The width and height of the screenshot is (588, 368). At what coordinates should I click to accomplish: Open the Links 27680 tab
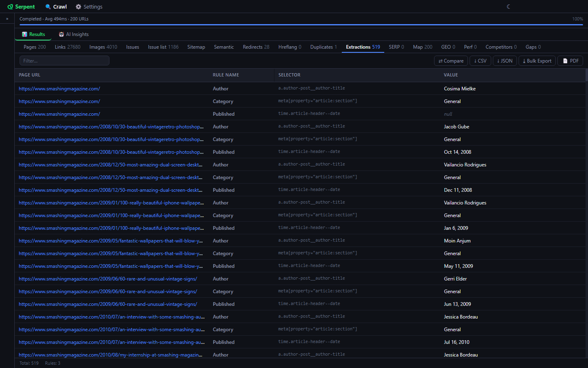(68, 47)
